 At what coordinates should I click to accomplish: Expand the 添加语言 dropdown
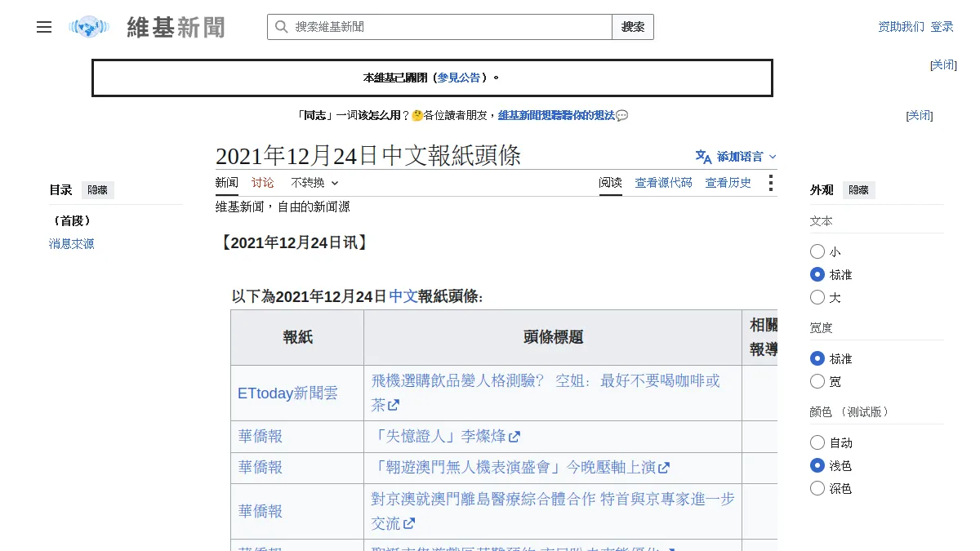tap(737, 157)
